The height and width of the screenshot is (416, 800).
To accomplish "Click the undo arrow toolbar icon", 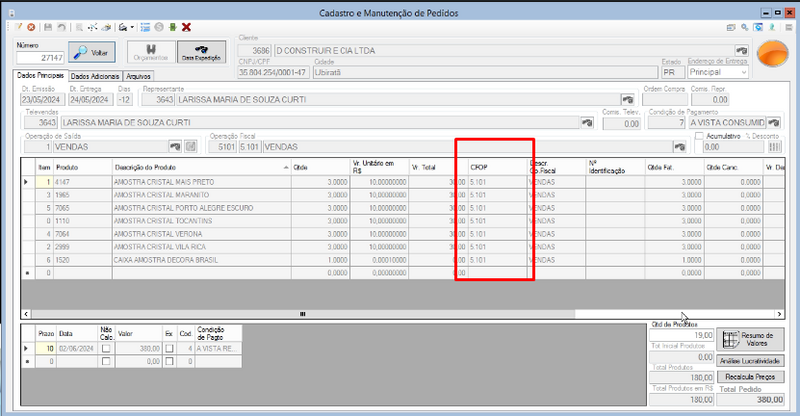I will point(61,27).
